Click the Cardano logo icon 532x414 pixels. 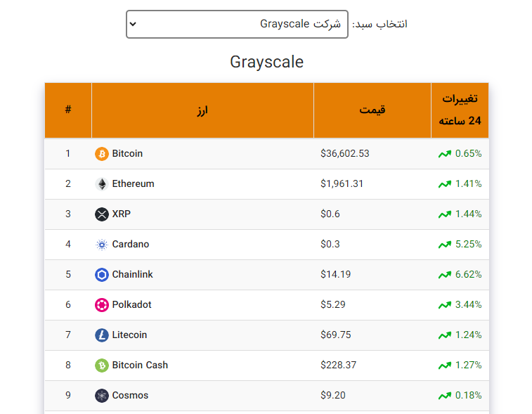[x=101, y=245]
